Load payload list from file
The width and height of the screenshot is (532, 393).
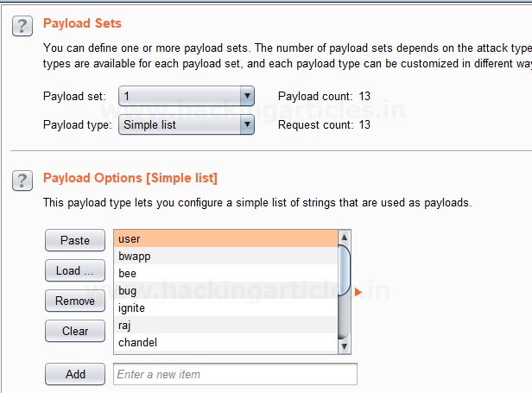pos(75,271)
